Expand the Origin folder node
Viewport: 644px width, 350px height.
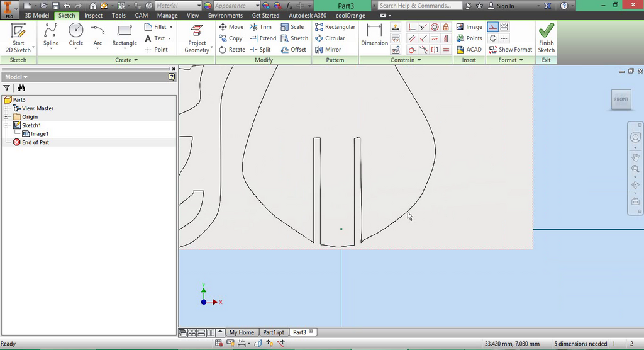coord(6,117)
